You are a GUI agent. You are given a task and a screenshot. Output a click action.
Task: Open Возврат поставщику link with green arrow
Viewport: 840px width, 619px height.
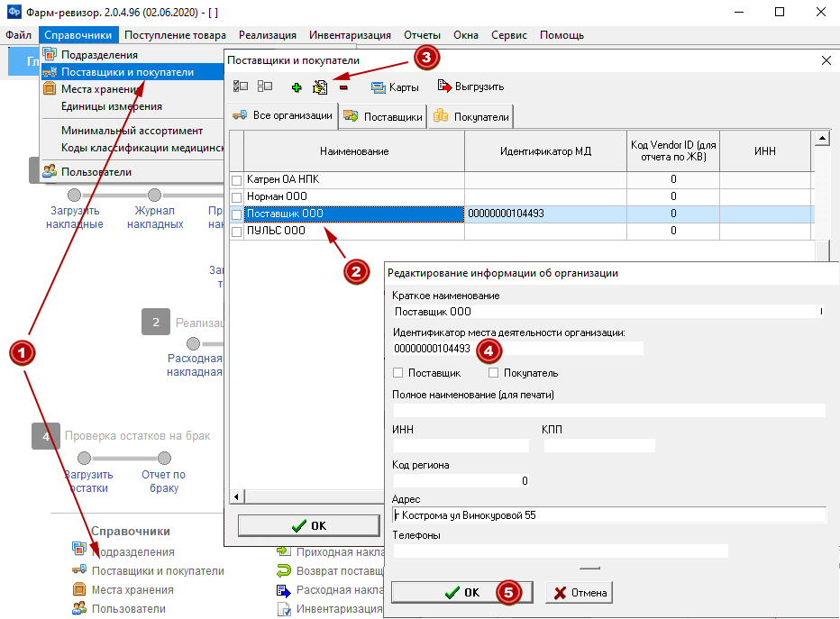(x=330, y=571)
